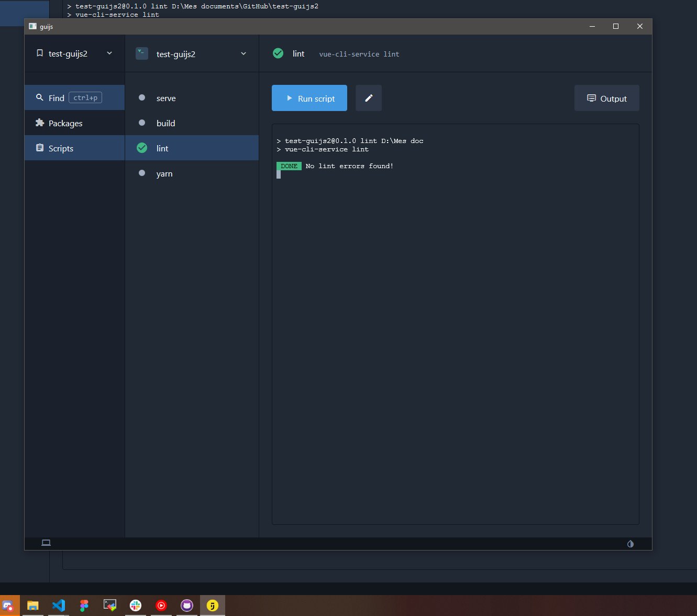Expand the test-guijs2 project dropdown
Viewport: 697px width, 616px height.
tap(109, 53)
